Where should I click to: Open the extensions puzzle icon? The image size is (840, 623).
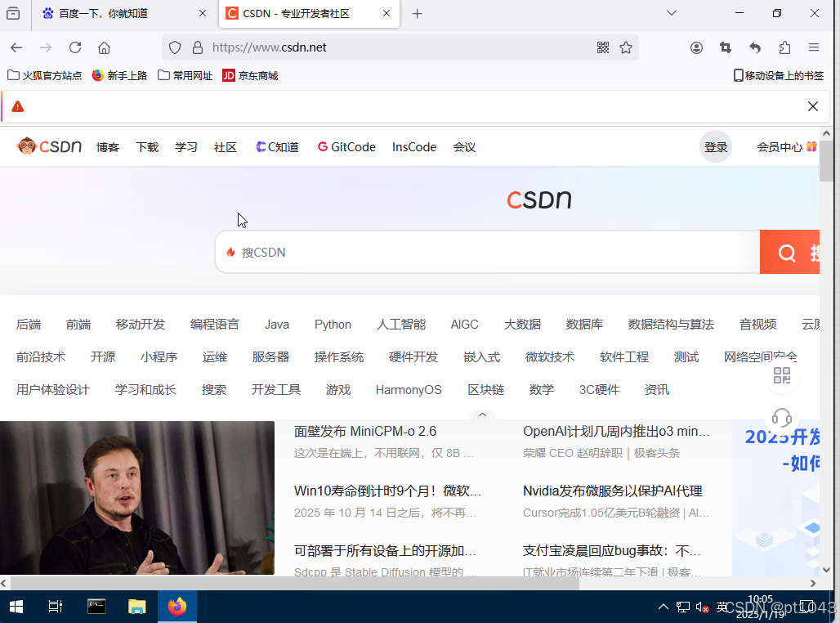[784, 47]
